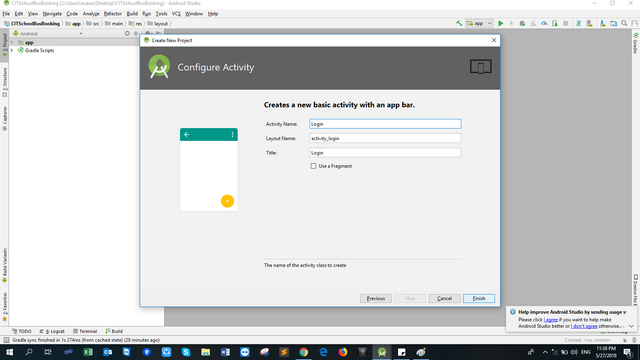Open the Terminal tool window tab
This screenshot has width=640, height=360.
[x=85, y=331]
